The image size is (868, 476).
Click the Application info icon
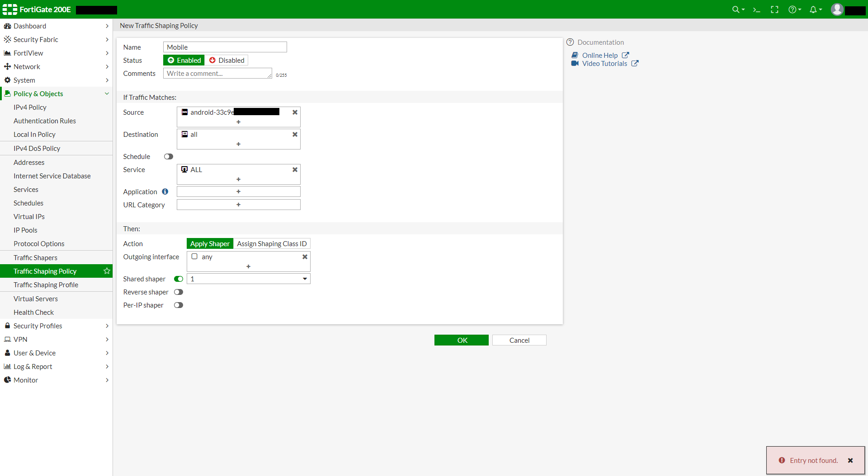tap(165, 191)
